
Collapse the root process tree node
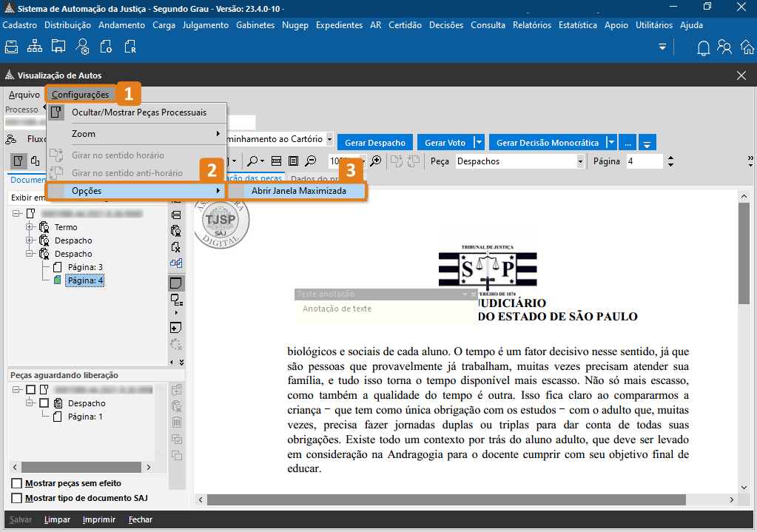click(16, 213)
